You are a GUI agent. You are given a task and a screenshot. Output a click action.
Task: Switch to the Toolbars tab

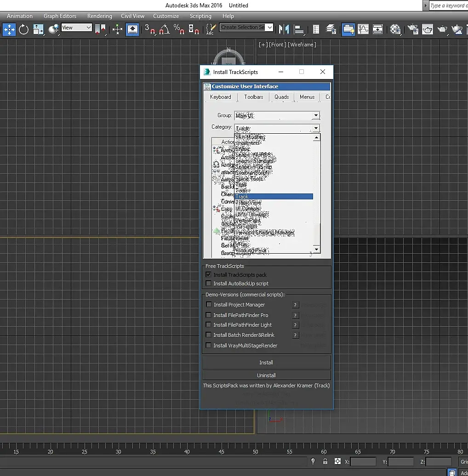point(254,97)
